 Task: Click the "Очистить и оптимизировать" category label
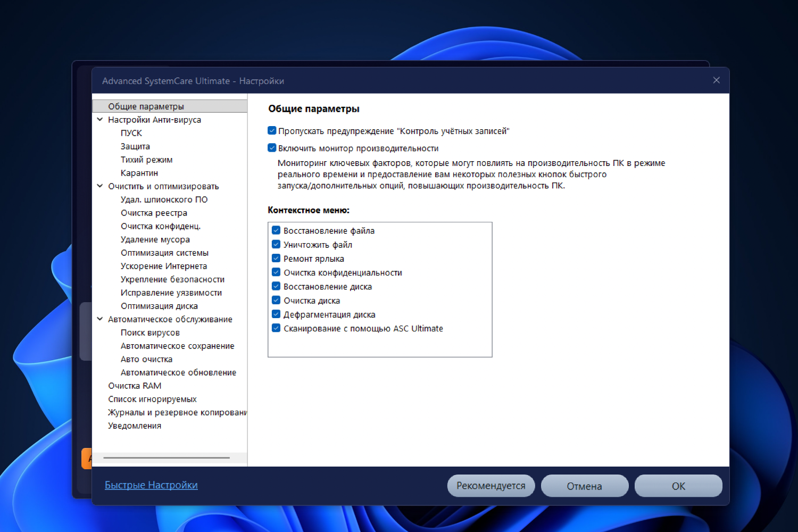[163, 186]
